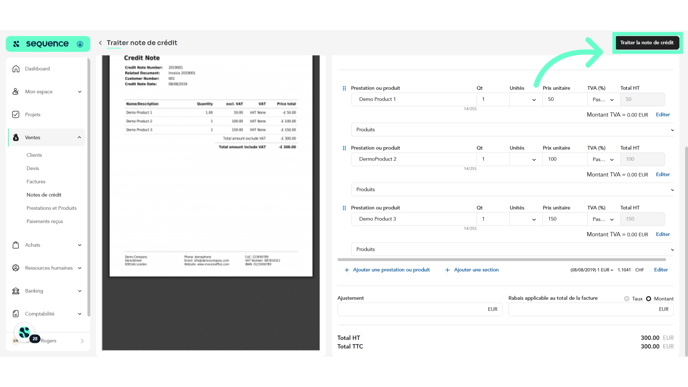Click the Traiter la note de crédit button
688x387 pixels.
(647, 43)
